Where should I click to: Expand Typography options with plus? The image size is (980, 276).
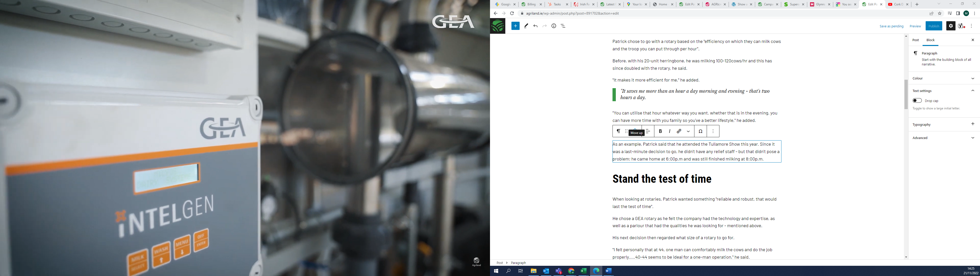(x=973, y=124)
